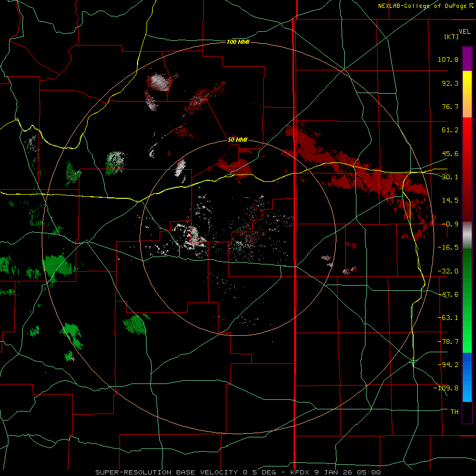Click the 76.7 legend value

tap(450, 106)
